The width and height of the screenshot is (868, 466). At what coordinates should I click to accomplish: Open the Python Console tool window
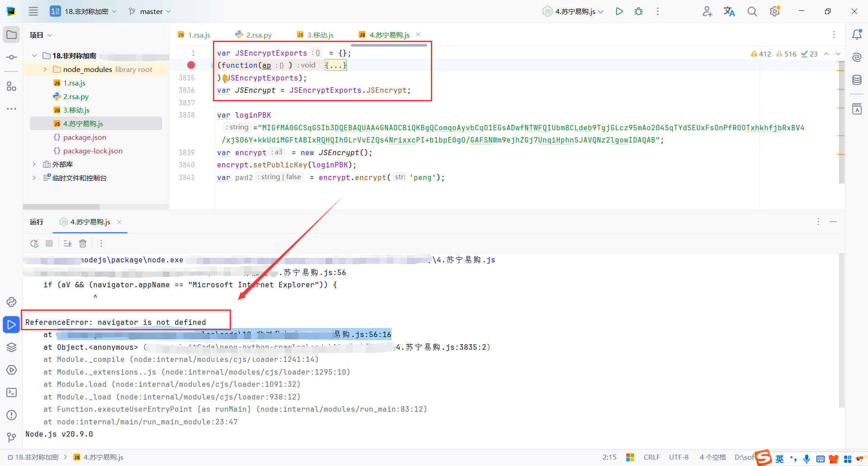pyautogui.click(x=12, y=302)
